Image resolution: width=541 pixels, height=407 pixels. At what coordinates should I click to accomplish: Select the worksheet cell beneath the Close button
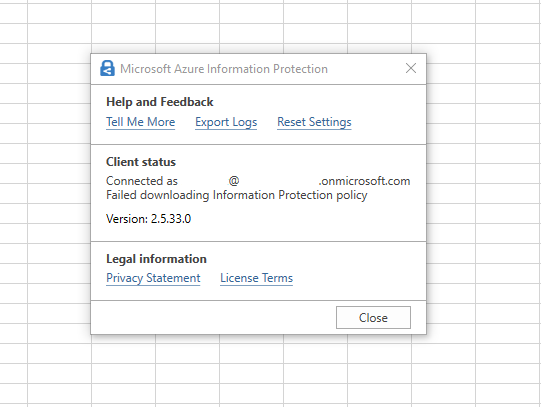pos(380,354)
